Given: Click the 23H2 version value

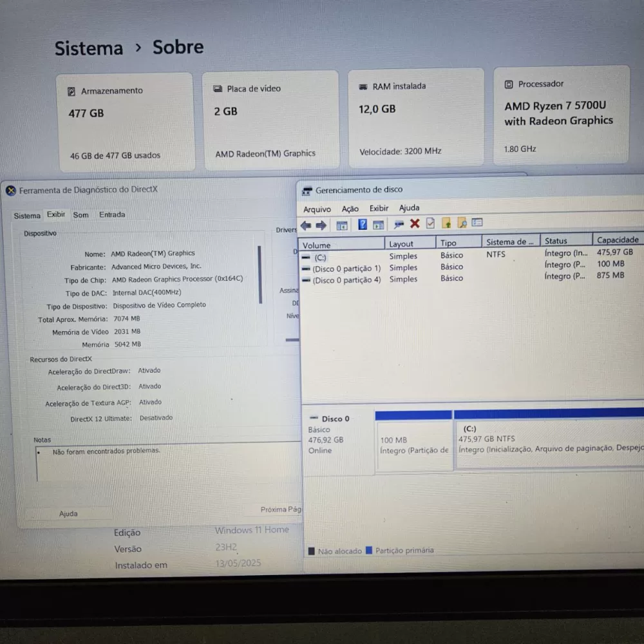Looking at the screenshot, I should click(226, 547).
